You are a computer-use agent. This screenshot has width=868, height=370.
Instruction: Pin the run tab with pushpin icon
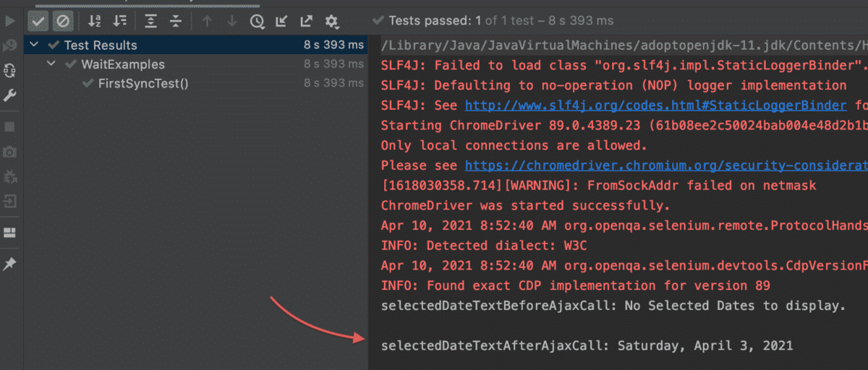pos(10,264)
